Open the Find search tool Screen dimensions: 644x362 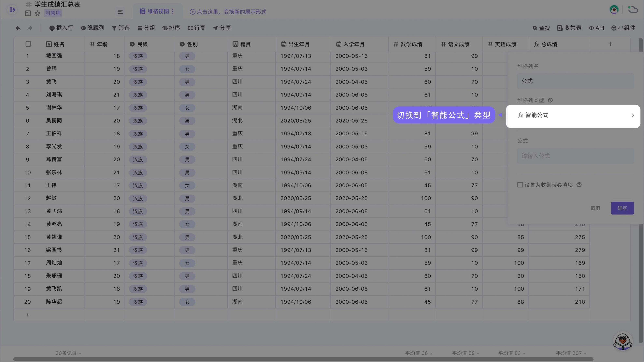[x=541, y=28]
